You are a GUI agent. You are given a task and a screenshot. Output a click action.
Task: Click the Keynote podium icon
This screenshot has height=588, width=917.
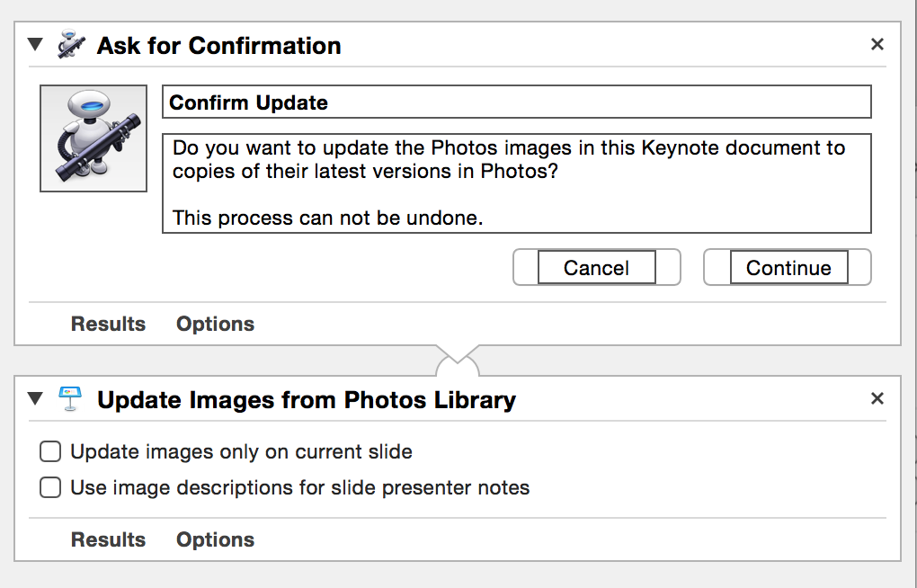(70, 399)
